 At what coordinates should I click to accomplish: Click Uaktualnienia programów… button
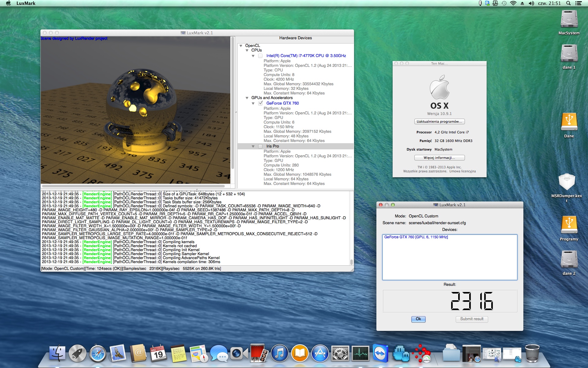439,121
